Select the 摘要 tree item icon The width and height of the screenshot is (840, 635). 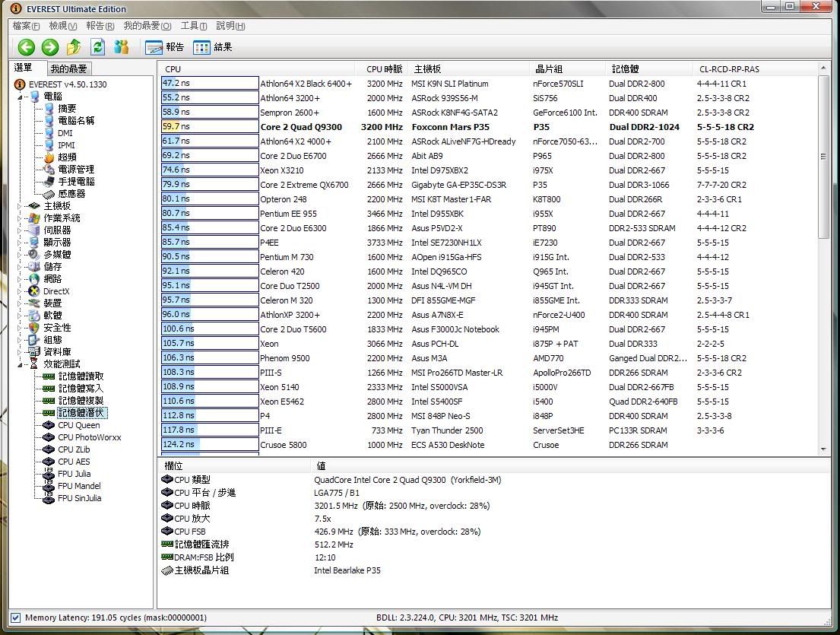tap(50, 109)
